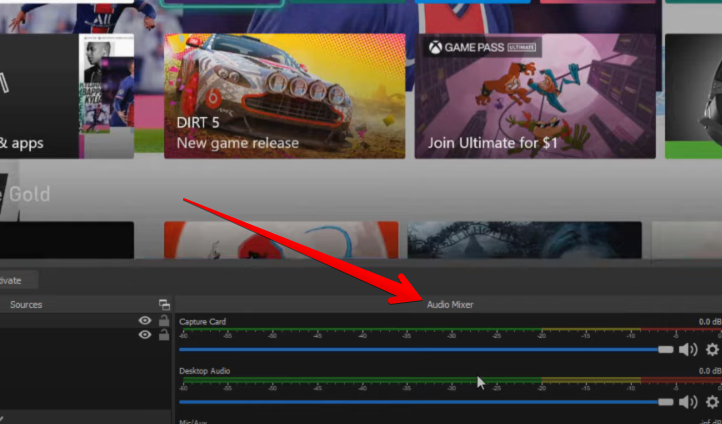
Task: Click the Capture Card level meter
Action: (x=451, y=330)
